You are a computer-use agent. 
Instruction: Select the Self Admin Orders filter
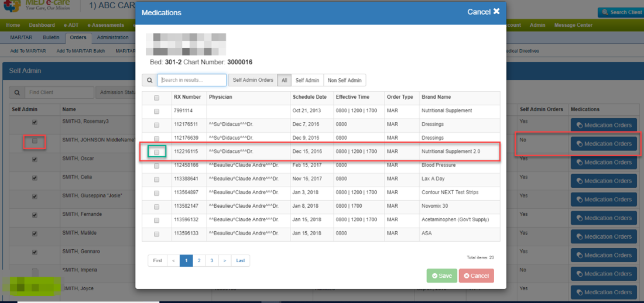[253, 80]
